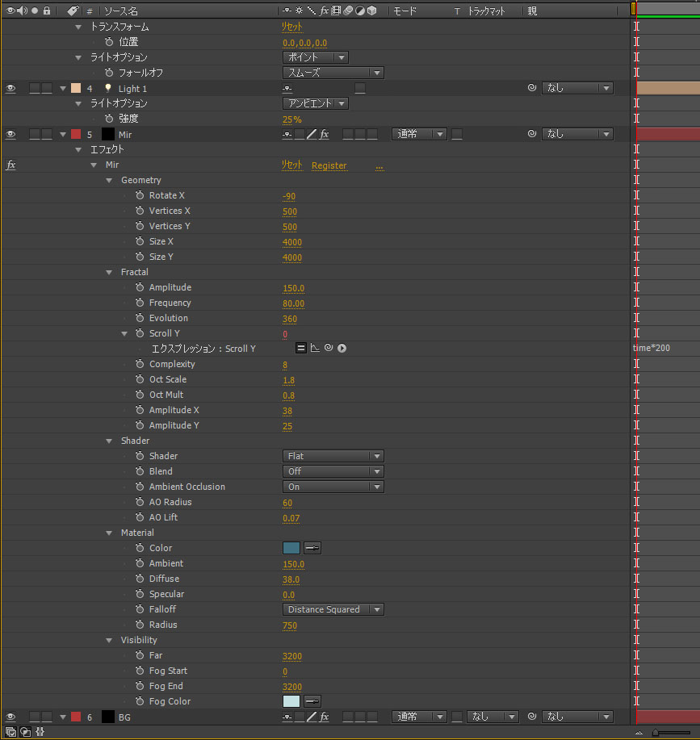
Task: Click モード column header
Action: point(405,10)
